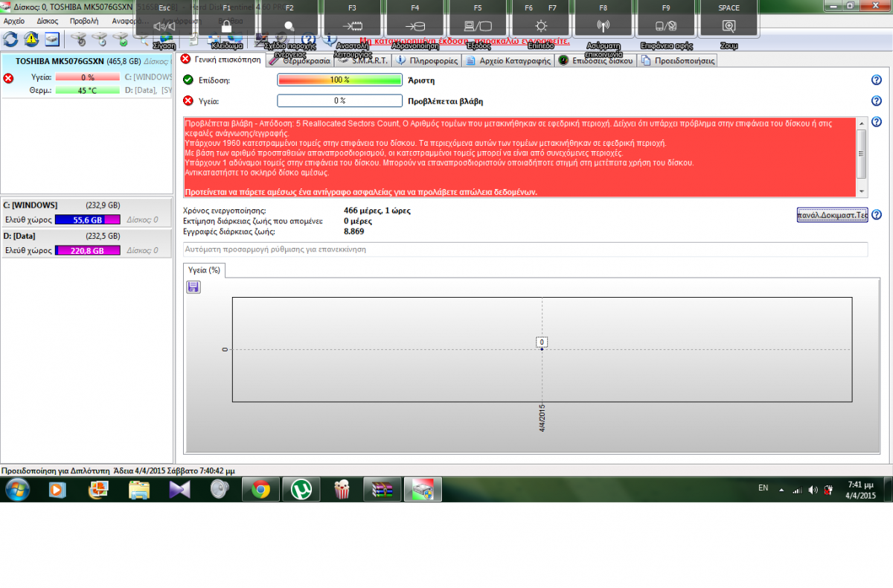
Task: Click the automatic adjustment text field
Action: 525,249
